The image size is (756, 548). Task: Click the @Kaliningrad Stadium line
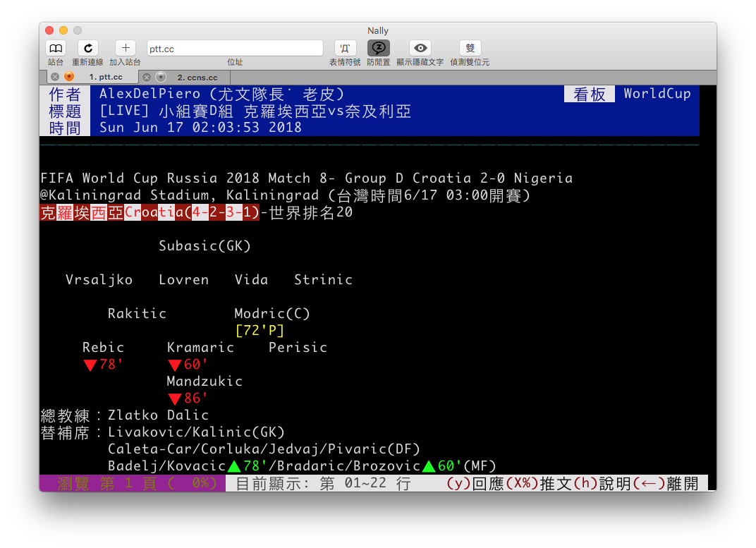pos(286,195)
